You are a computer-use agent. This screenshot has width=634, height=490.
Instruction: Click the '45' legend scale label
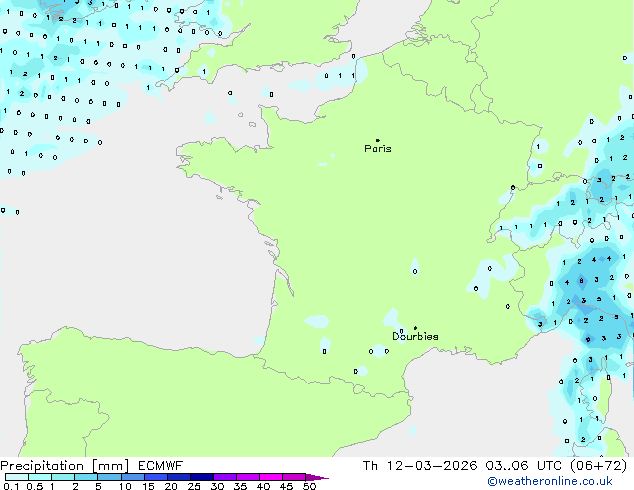(x=286, y=486)
